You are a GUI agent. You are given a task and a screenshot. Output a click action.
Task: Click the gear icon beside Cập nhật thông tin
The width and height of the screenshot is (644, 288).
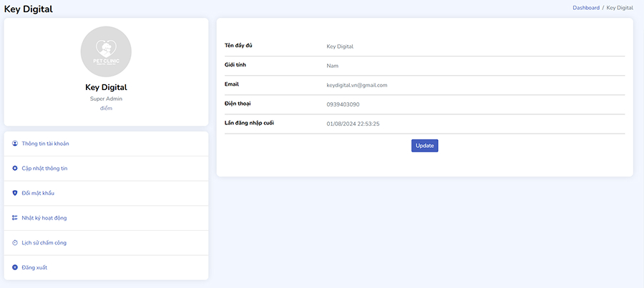pyautogui.click(x=15, y=168)
